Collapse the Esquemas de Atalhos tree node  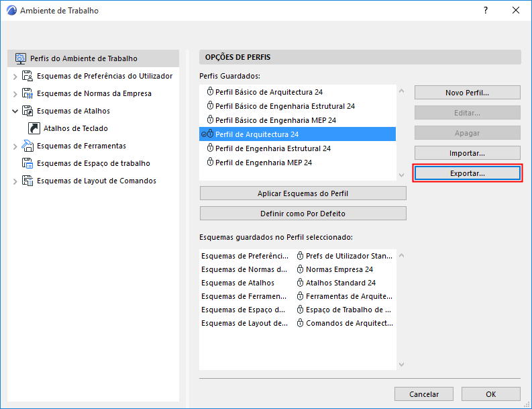tap(15, 111)
